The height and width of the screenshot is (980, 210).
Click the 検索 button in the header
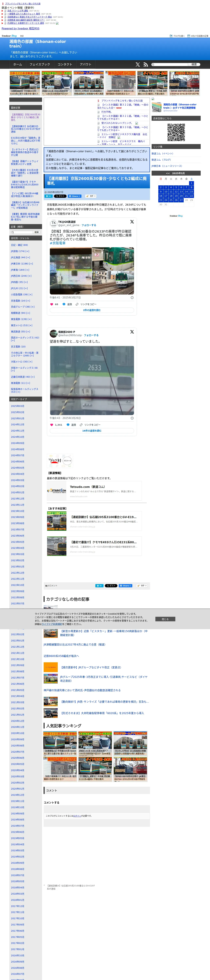point(194,65)
